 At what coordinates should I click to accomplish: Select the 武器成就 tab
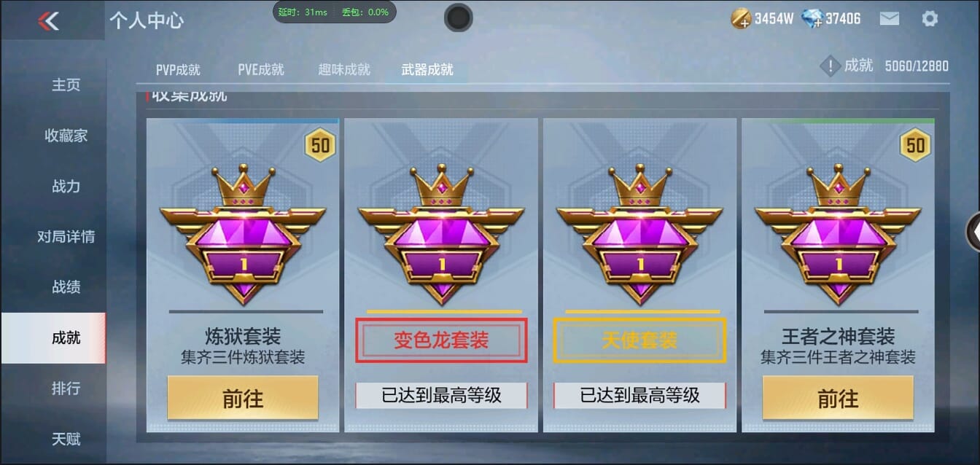427,70
